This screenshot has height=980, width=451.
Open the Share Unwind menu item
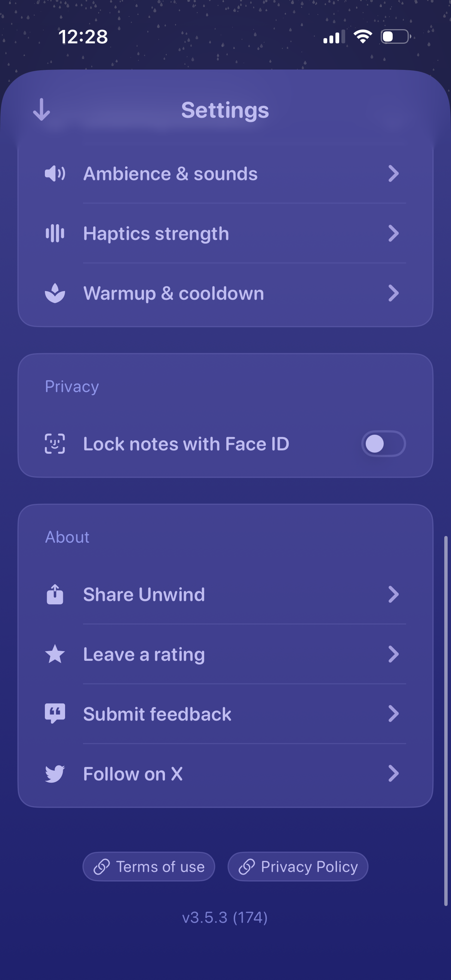144,594
